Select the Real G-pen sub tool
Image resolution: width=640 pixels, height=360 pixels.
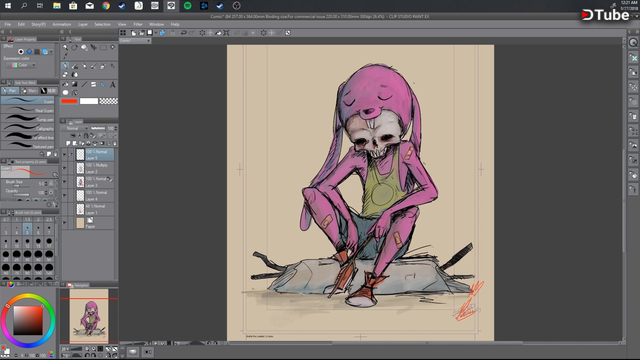28,109
